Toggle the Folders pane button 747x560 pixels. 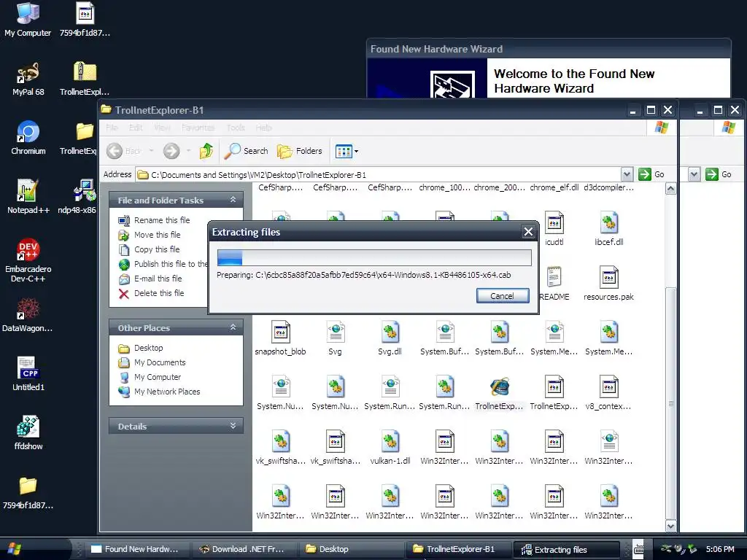[x=300, y=151]
